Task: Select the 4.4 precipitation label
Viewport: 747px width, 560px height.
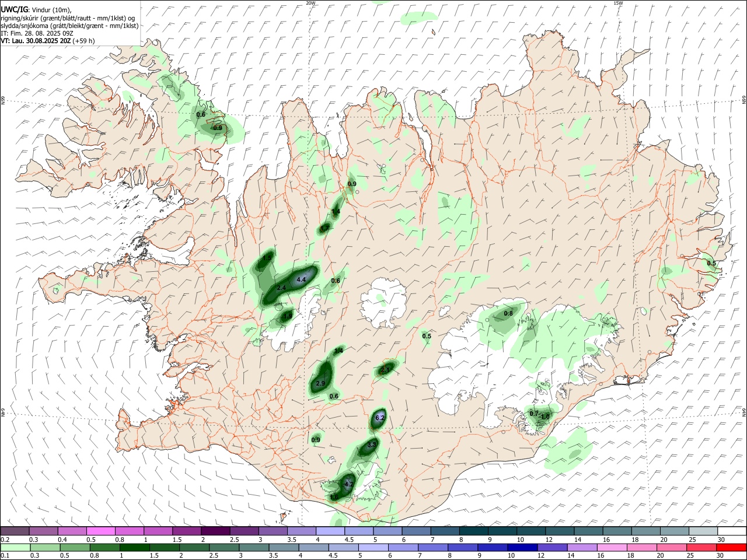Action: pos(302,280)
